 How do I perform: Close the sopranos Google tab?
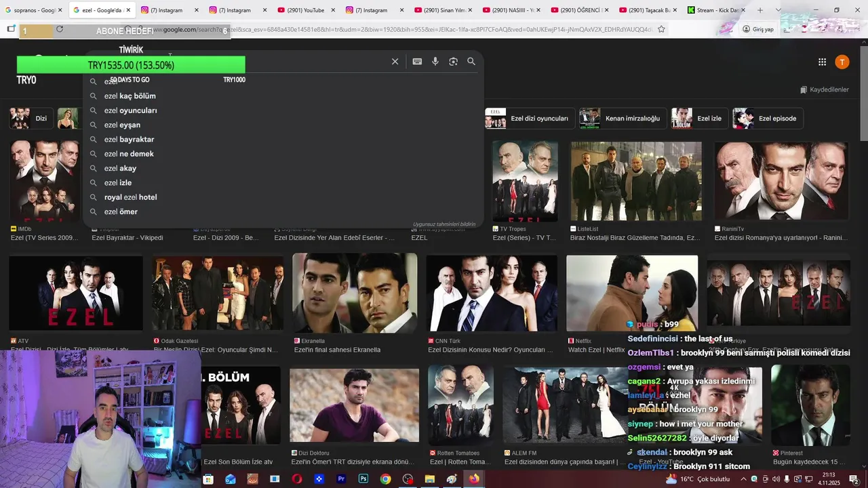pyautogui.click(x=60, y=10)
